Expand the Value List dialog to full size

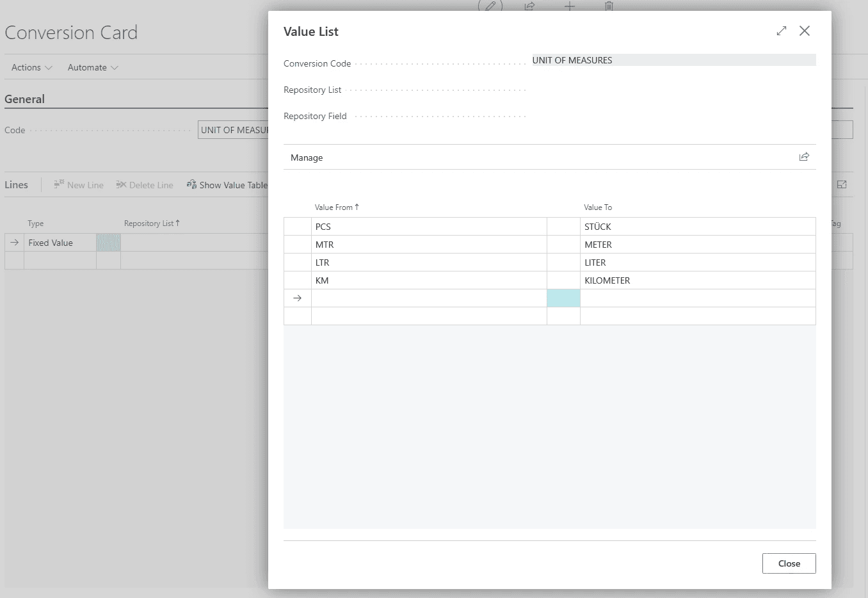pyautogui.click(x=782, y=31)
